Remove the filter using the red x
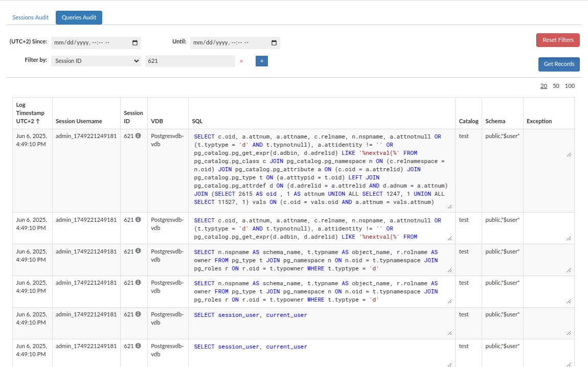Screen dimensions: 588x367 point(241,61)
